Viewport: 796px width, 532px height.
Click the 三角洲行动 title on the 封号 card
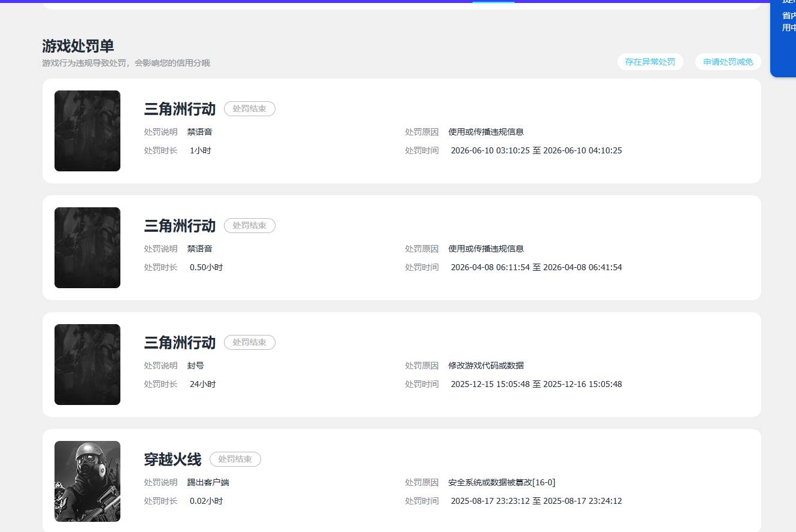pos(180,343)
